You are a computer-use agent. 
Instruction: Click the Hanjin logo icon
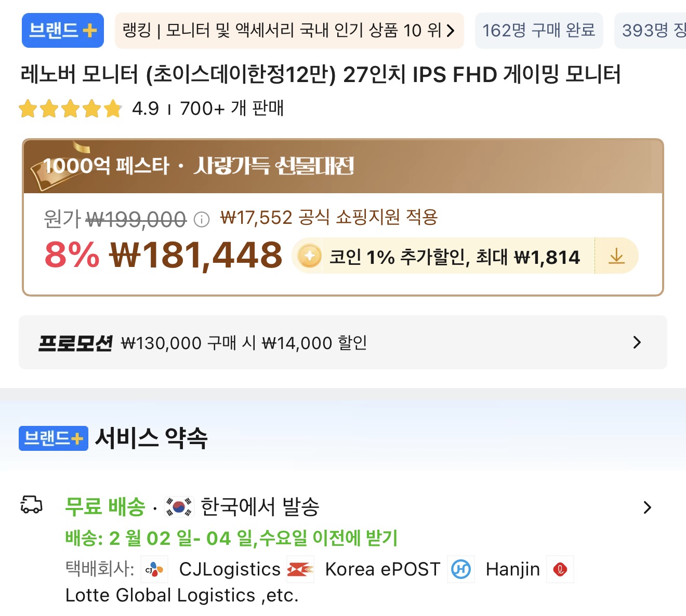(461, 570)
